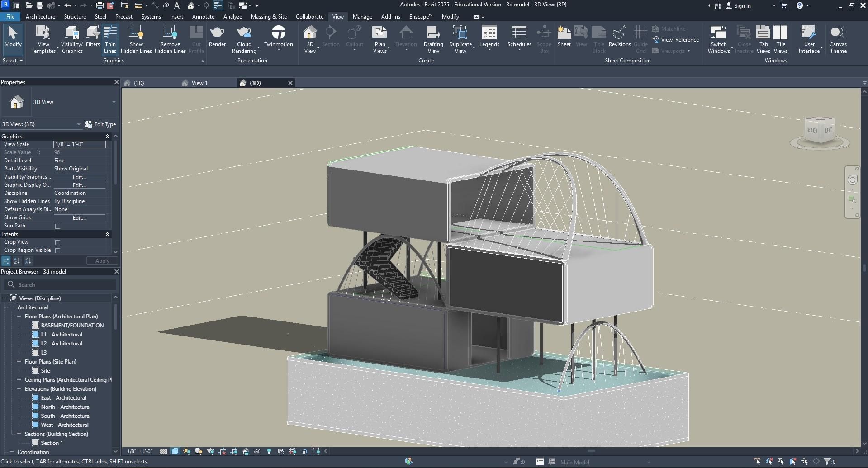Open Legends tool
Image resolution: width=868 pixels, height=468 pixels.
coord(489,36)
